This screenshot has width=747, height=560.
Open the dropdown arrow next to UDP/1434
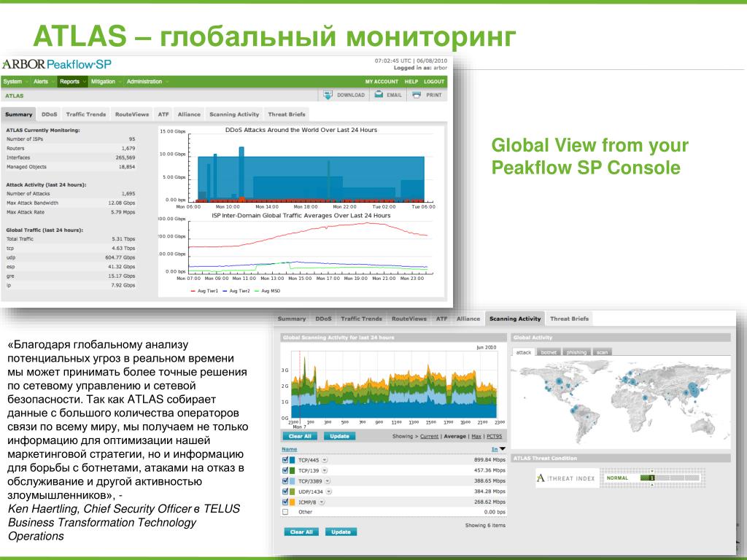329,491
